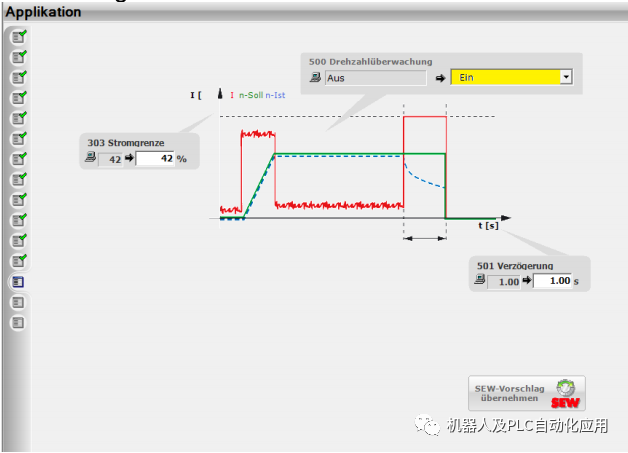Click the grey Verzögerung current value 1.00
Image resolution: width=628 pixels, height=453 pixels.
pos(504,282)
